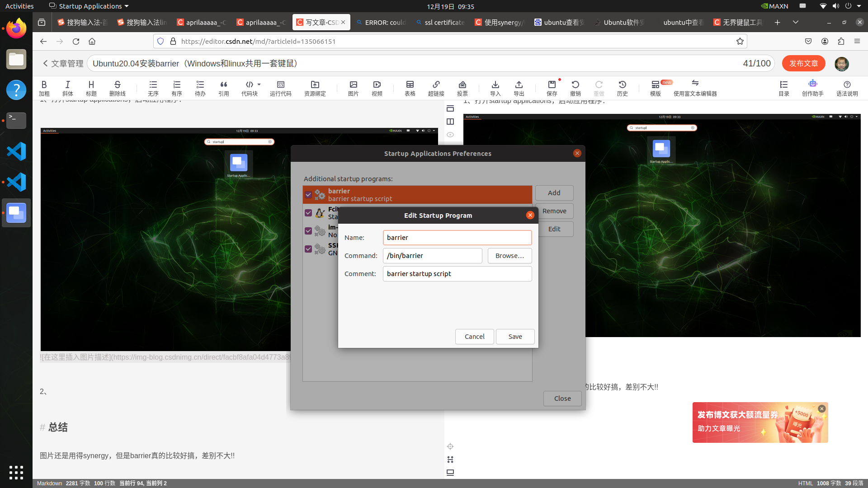
Task: Click the Cancel button in Edit Startup Program
Action: [474, 336]
